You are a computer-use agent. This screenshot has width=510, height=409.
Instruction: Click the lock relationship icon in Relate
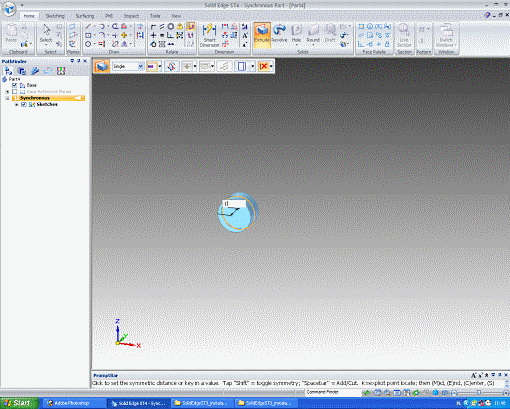(180, 26)
